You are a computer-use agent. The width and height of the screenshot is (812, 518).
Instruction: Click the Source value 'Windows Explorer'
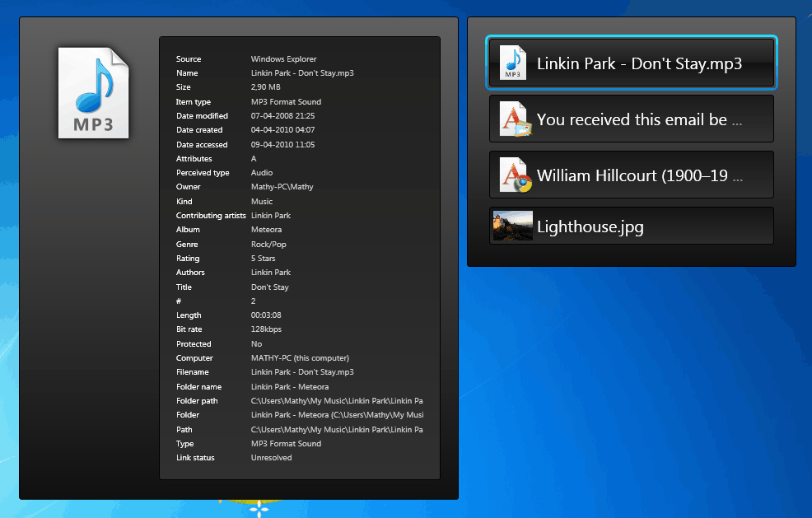click(283, 58)
